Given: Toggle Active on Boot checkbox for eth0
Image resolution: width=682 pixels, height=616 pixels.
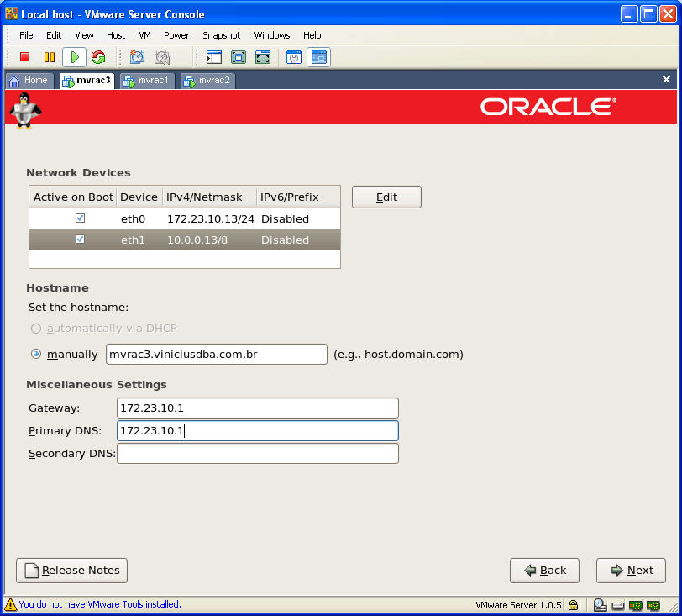Looking at the screenshot, I should click(x=80, y=218).
